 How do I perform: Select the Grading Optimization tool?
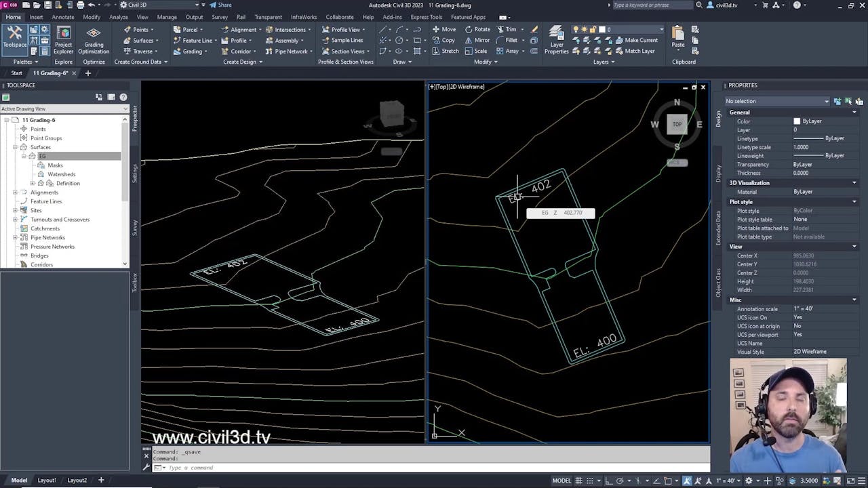[93, 41]
